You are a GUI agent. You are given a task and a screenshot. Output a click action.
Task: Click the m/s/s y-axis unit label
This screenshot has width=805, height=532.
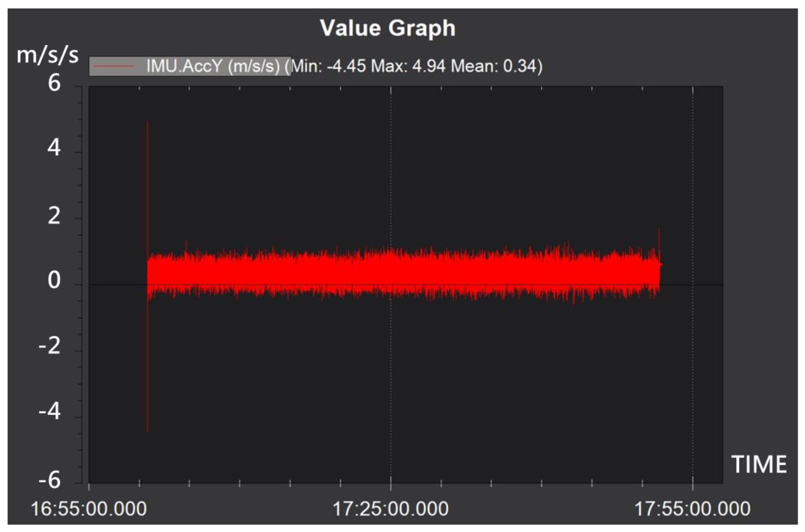(48, 55)
